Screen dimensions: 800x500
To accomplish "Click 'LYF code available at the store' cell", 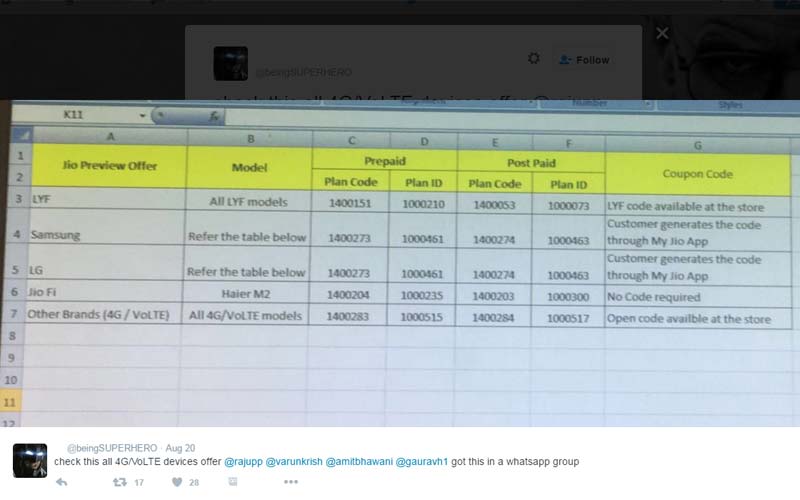I will coord(698,207).
